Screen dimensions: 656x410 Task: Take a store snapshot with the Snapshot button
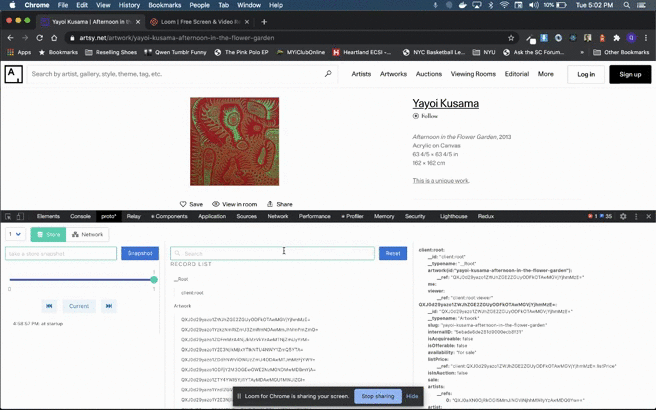click(x=140, y=253)
